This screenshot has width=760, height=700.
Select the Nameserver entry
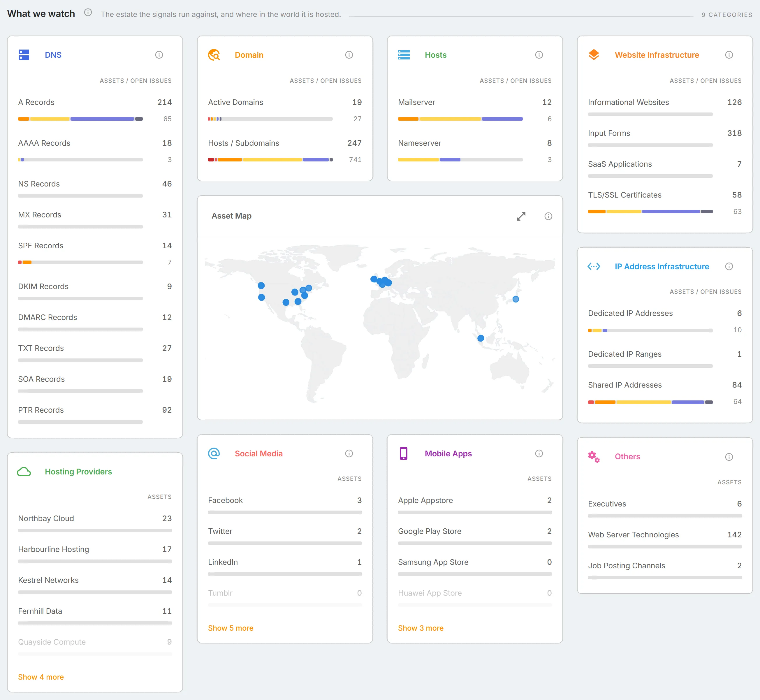pos(475,151)
